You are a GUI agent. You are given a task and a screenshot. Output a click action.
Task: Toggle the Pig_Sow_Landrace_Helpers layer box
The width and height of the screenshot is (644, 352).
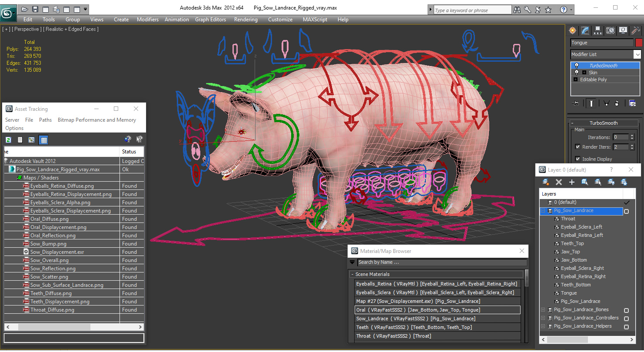pyautogui.click(x=626, y=327)
